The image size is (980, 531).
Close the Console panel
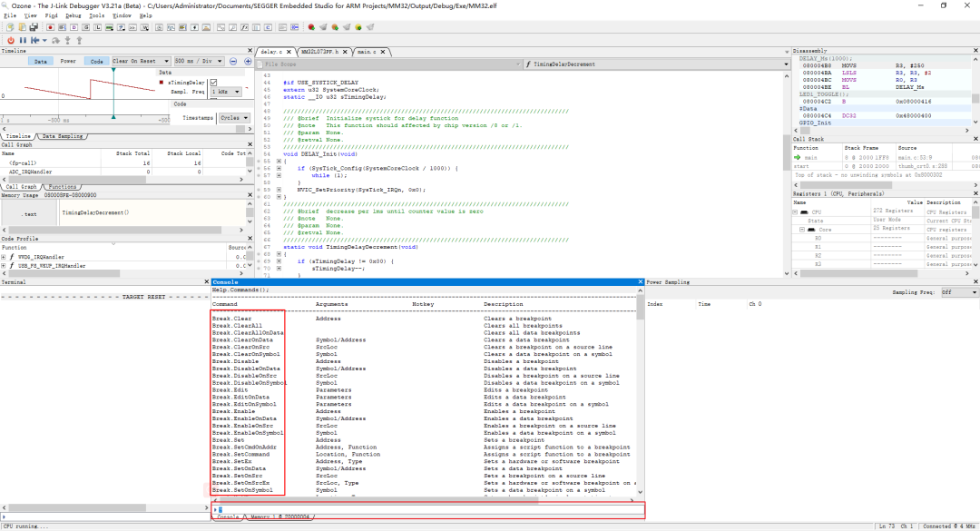[640, 282]
